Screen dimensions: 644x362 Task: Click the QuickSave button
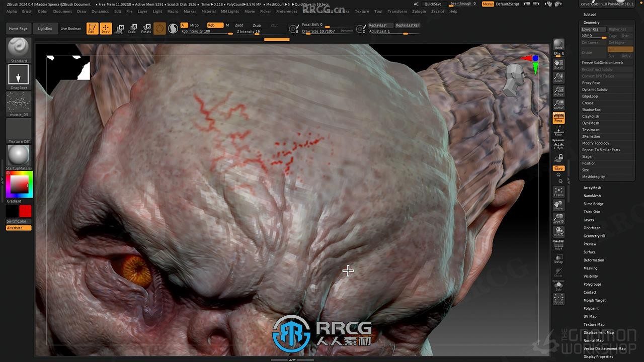[433, 4]
